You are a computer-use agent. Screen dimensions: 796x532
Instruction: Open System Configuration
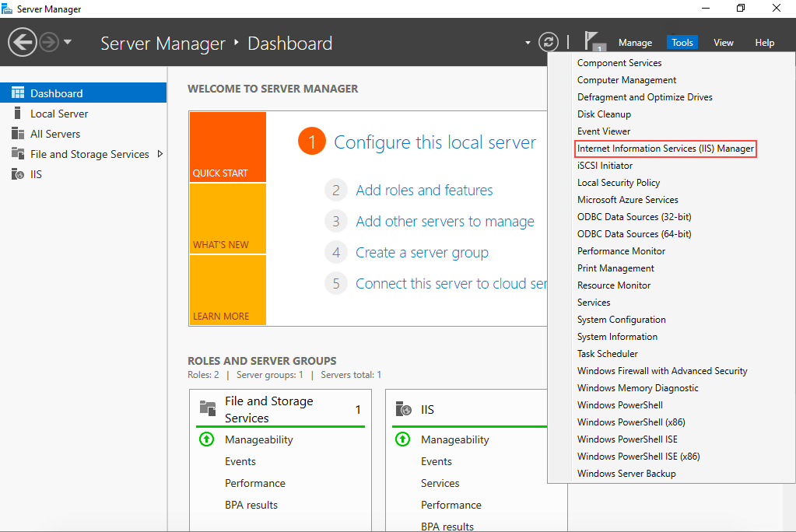pos(622,320)
